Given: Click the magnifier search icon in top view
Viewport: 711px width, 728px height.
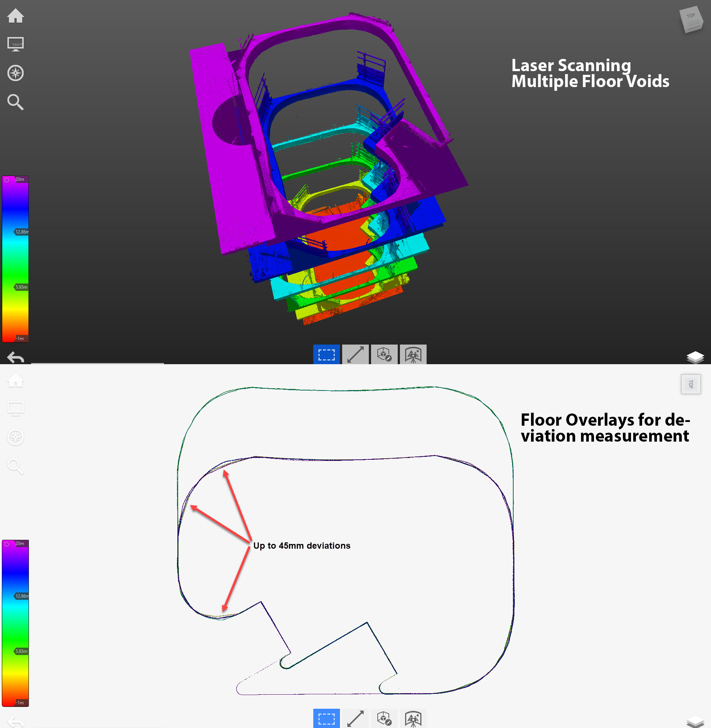Looking at the screenshot, I should click(x=15, y=102).
